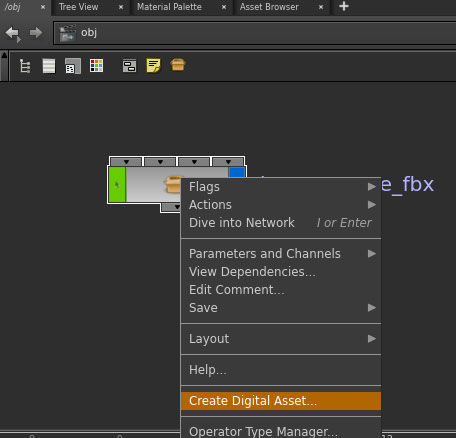The image size is (456, 438).
Task: Show parameter spreadsheet icon
Action: coord(73,65)
